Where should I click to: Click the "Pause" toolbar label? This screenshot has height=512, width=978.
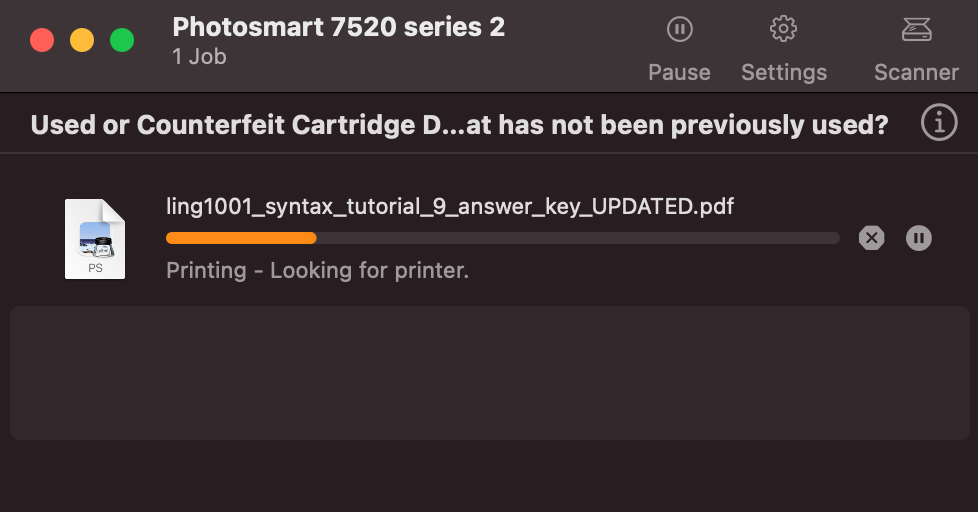click(x=679, y=72)
